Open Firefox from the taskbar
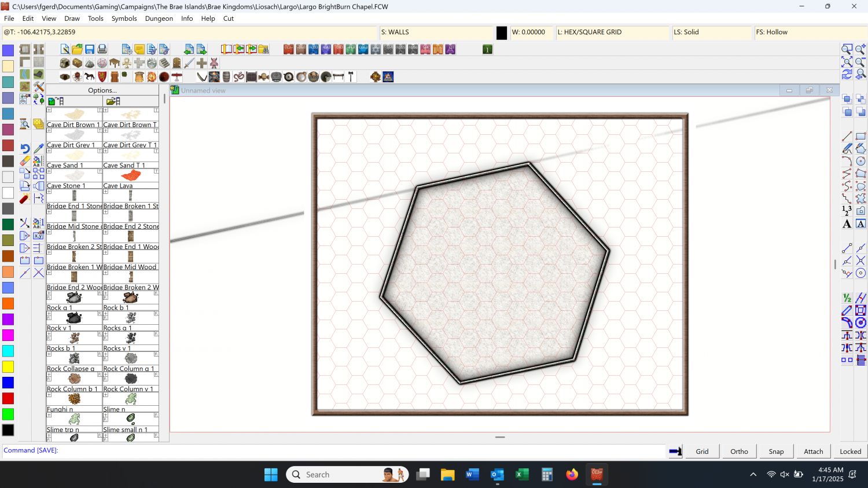868x488 pixels. (x=572, y=475)
